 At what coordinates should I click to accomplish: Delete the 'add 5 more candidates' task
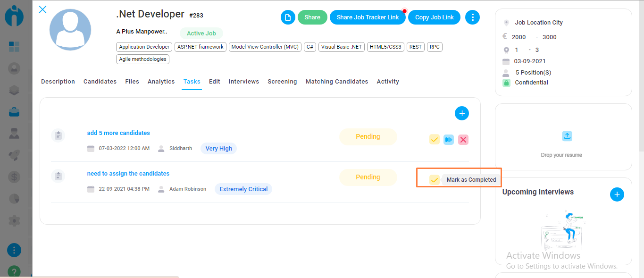(463, 140)
